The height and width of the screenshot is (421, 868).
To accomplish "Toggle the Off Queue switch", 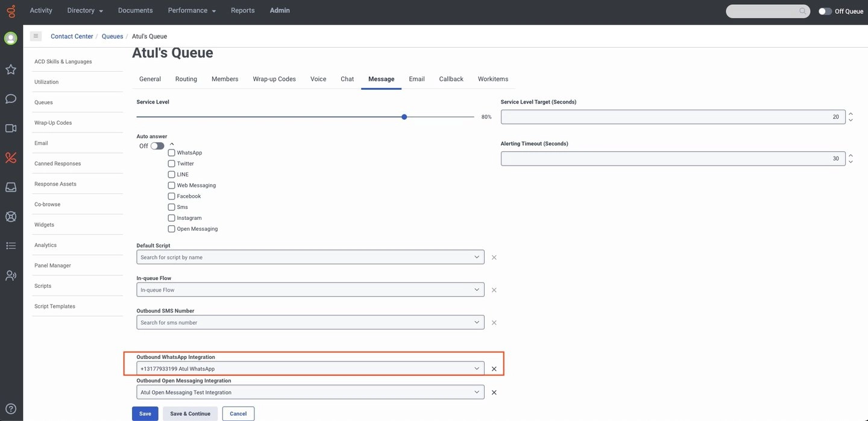I will click(x=825, y=11).
